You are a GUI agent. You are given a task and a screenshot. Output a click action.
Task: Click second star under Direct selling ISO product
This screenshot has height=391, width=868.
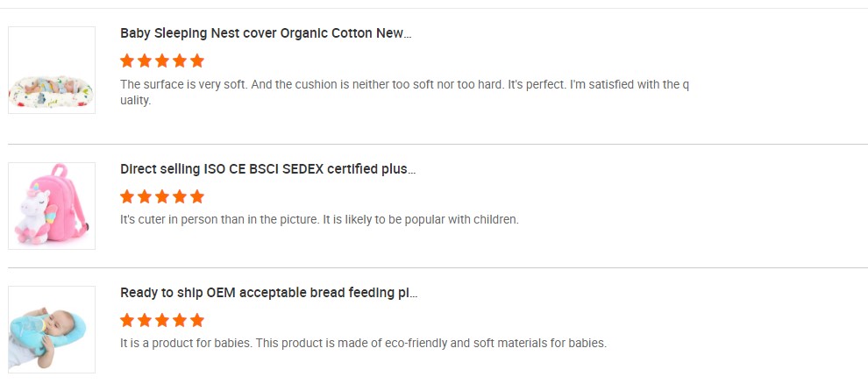(x=145, y=196)
